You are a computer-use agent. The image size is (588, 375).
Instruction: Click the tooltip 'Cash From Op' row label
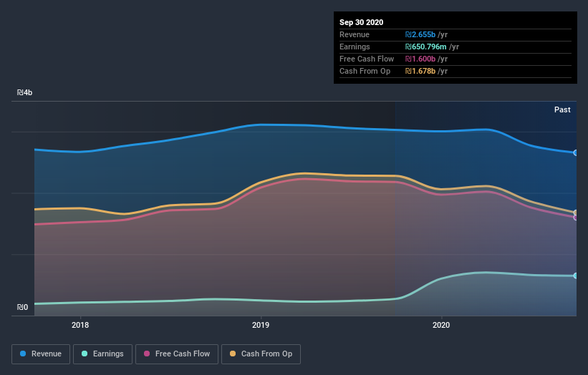click(365, 71)
